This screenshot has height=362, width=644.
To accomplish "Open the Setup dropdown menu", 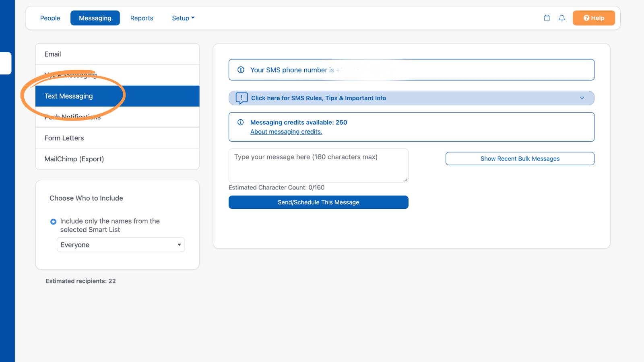I will pyautogui.click(x=183, y=18).
